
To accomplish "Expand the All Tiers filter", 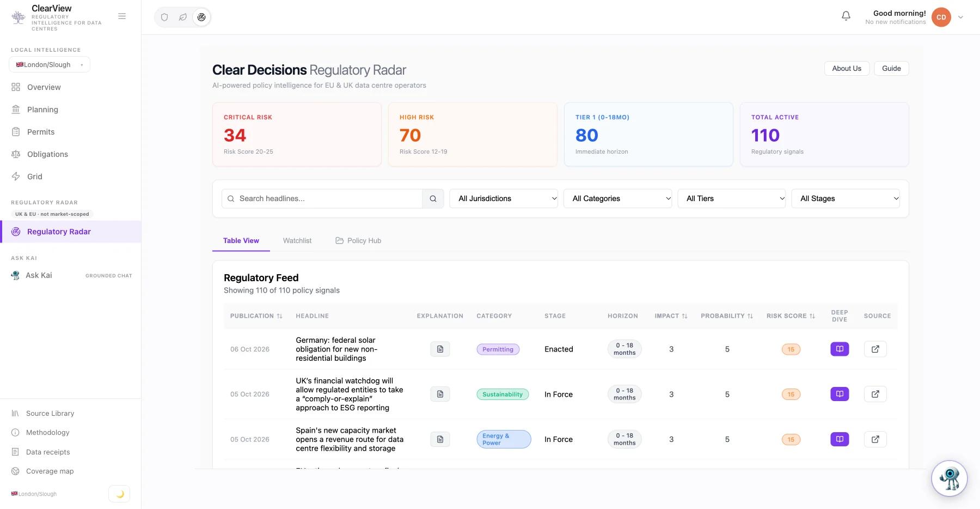I will (x=732, y=198).
